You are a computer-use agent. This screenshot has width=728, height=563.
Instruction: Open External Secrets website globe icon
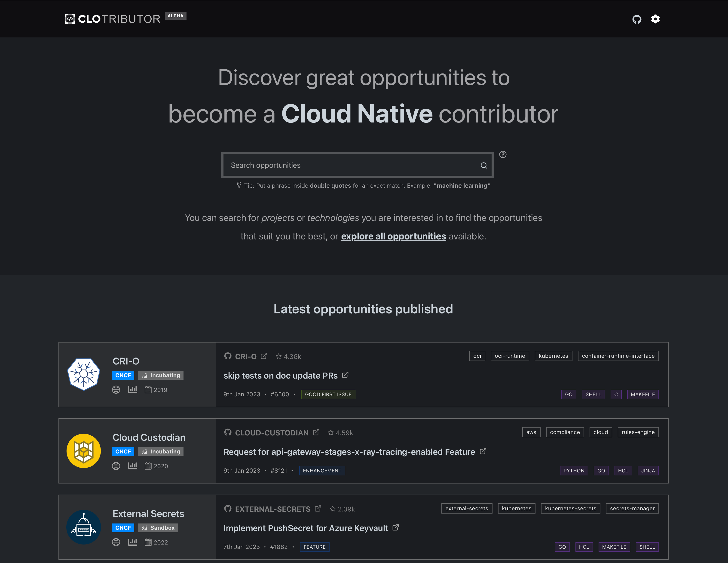[116, 542]
